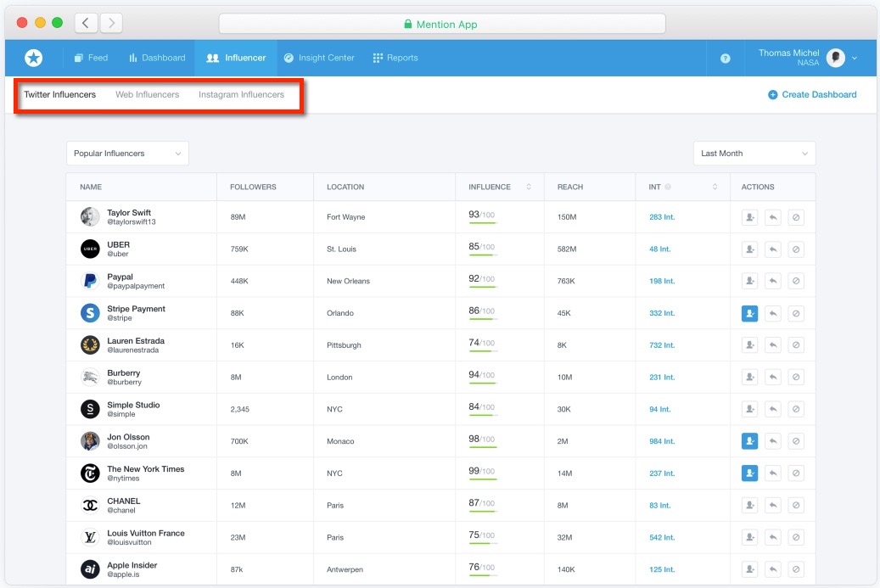
Task: Block Simple Studio with the ban icon
Action: pos(796,409)
